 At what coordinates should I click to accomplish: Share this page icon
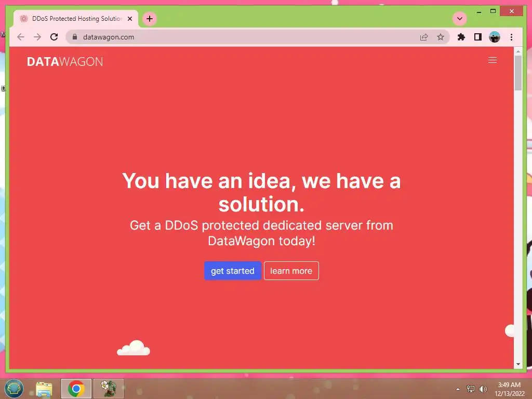tap(424, 37)
